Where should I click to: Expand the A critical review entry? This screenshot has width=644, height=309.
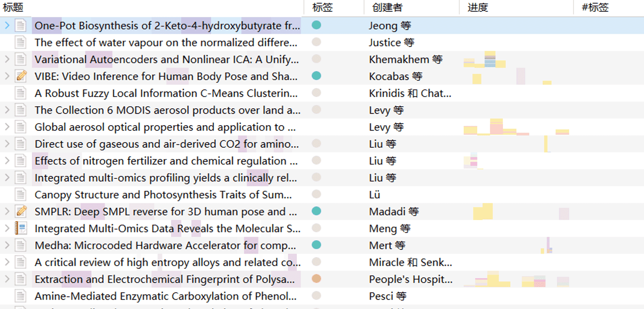pyautogui.click(x=7, y=262)
